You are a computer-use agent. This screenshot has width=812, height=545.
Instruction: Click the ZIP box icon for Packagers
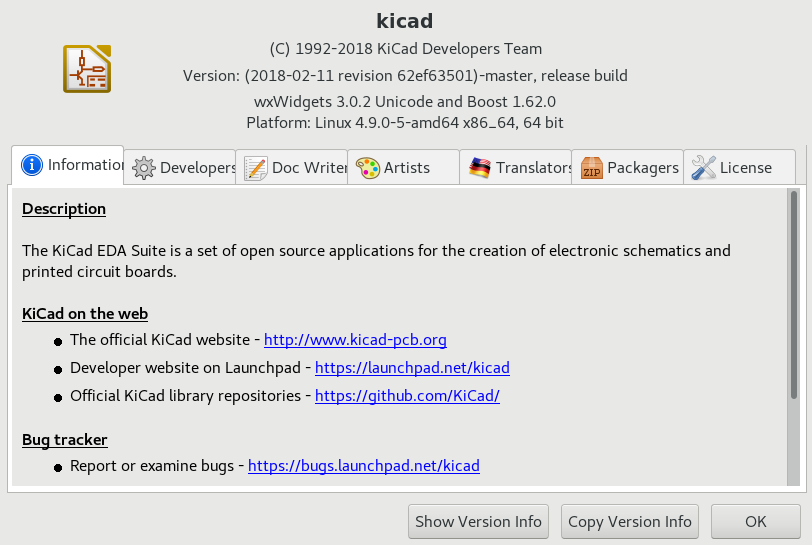(592, 168)
